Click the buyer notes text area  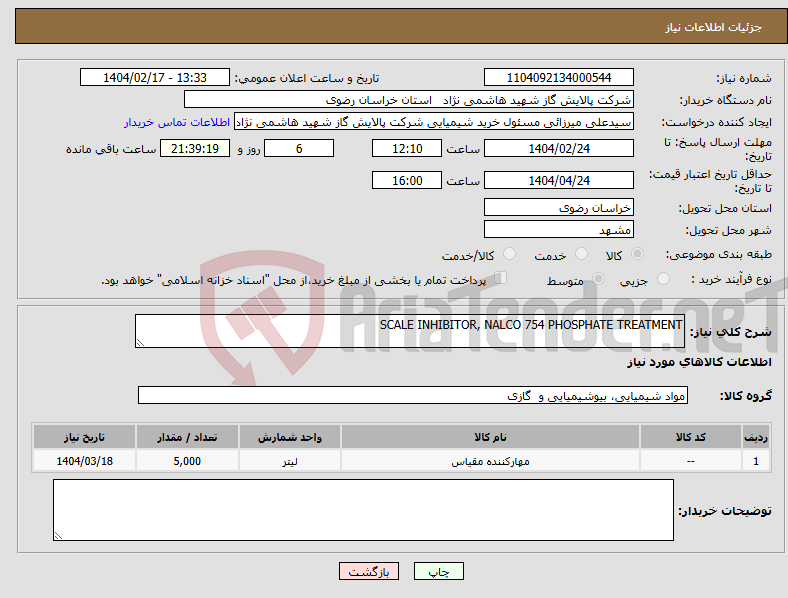(x=363, y=510)
